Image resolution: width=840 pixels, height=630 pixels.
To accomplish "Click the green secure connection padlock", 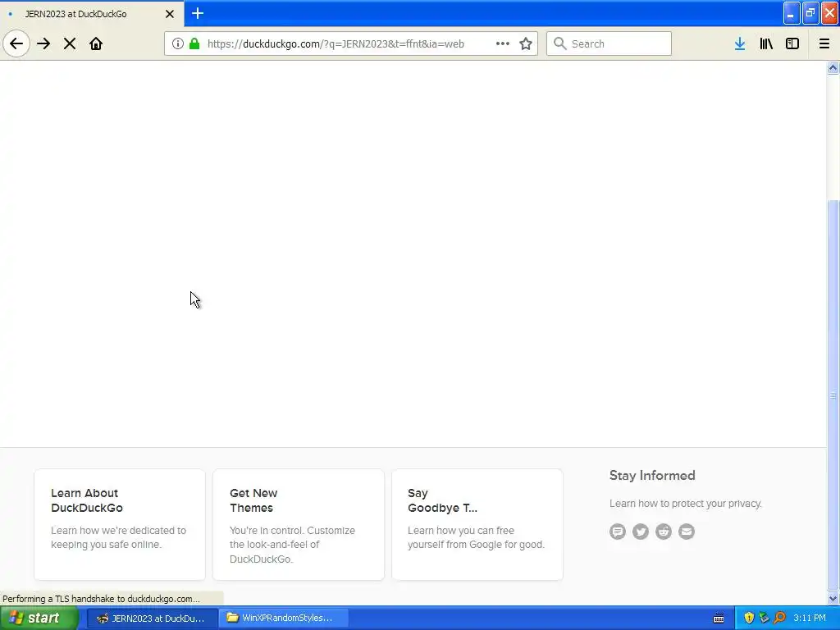I will (194, 44).
